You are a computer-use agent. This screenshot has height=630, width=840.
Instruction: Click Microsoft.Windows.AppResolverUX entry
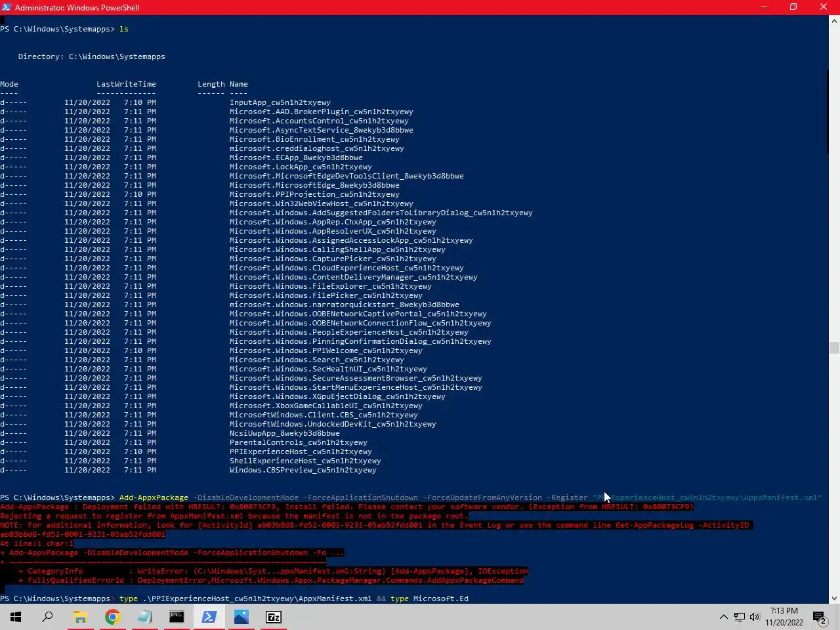[333, 231]
